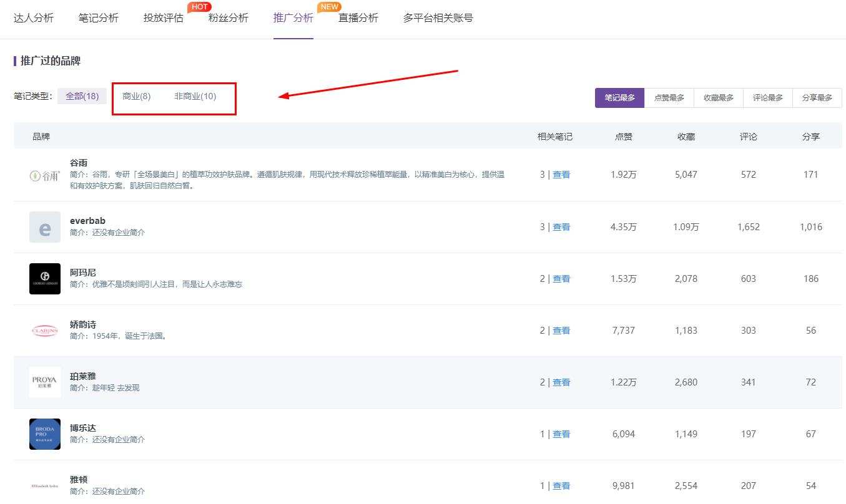
Task: Switch to the 粉丝分析 tab
Action: [x=229, y=18]
